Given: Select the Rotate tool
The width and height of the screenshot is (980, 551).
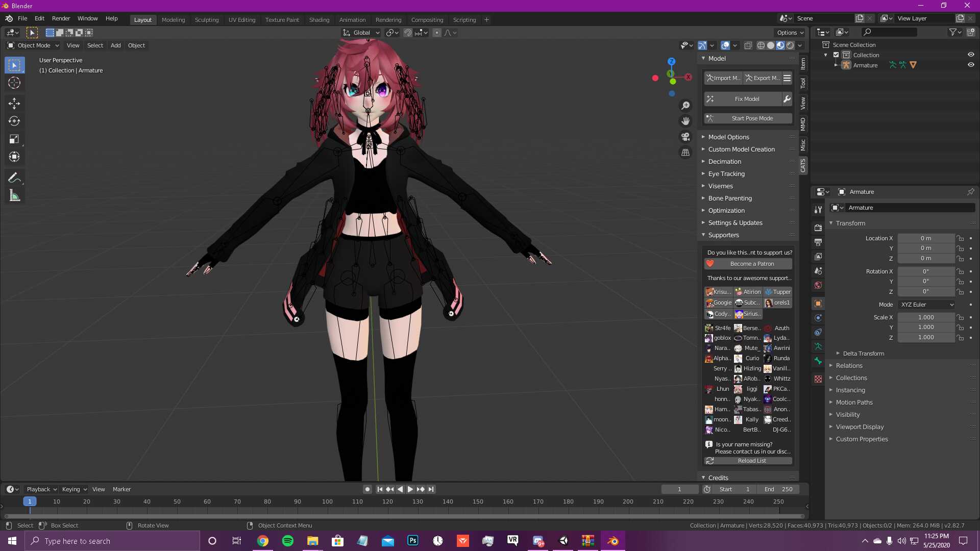Looking at the screenshot, I should pos(14,121).
